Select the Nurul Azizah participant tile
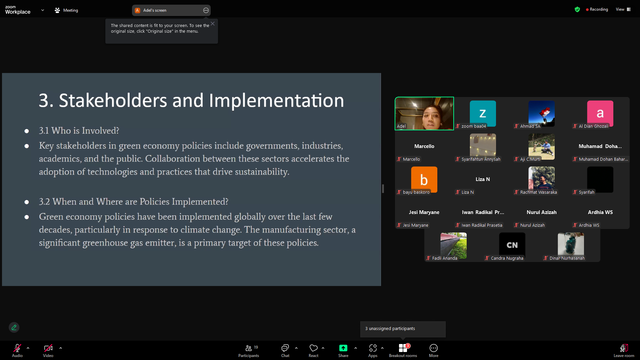This screenshot has width=640, height=360. (x=542, y=213)
